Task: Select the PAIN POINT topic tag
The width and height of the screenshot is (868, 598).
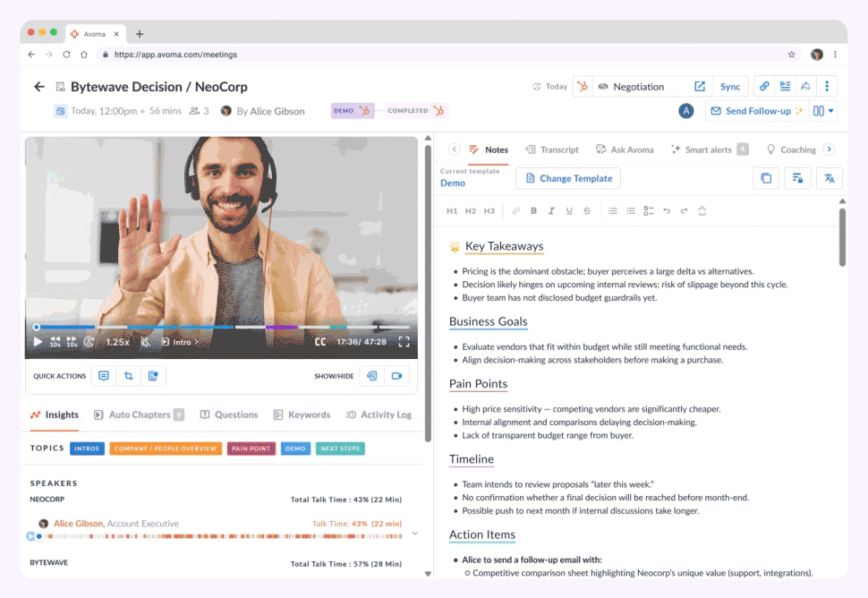Action: (251, 448)
